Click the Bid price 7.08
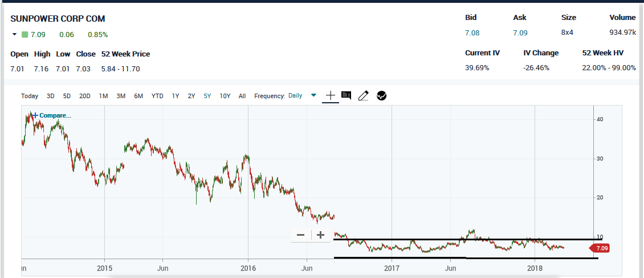Viewport: 644px width, 278px height. [472, 33]
